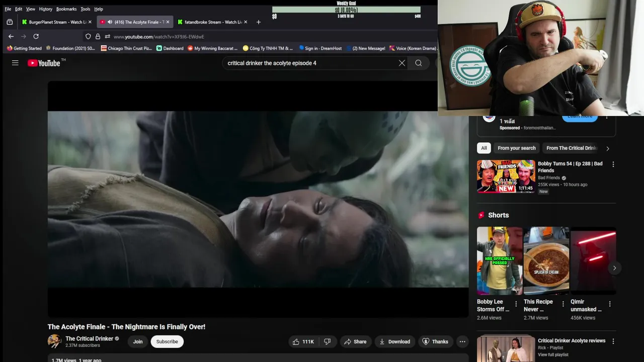
Task: Close the fatandbroke Stream tab
Action: [x=246, y=22]
